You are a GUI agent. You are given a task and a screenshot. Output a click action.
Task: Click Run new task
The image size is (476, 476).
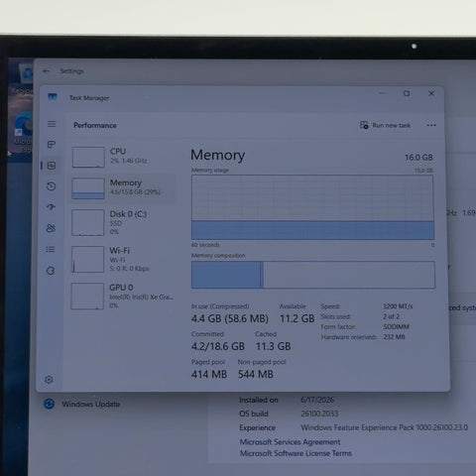coord(385,125)
